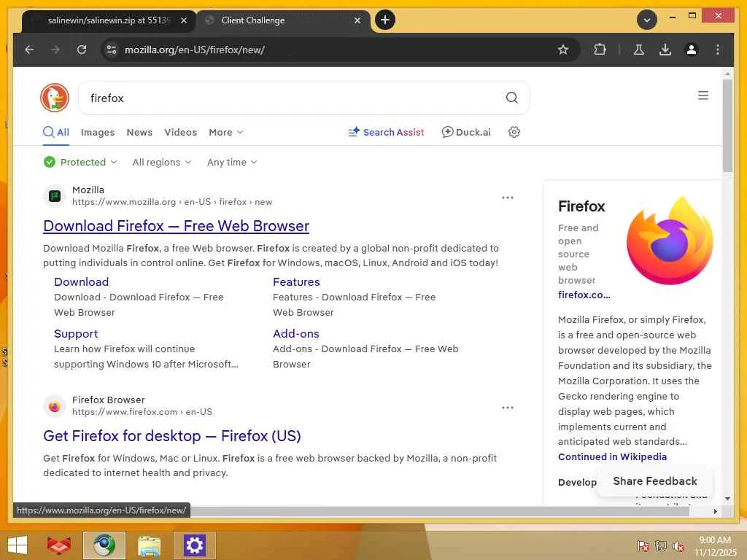Open the Windows Start button
This screenshot has width=747, height=560.
pos(18,545)
